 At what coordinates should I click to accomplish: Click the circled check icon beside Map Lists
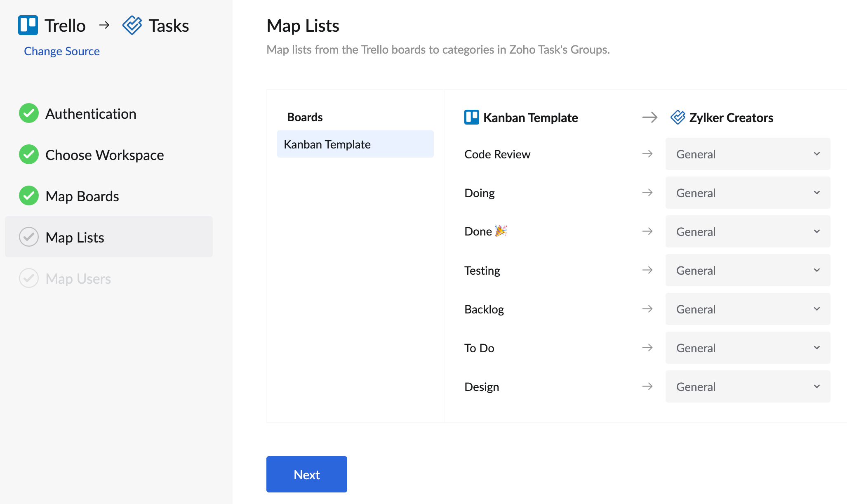[28, 237]
